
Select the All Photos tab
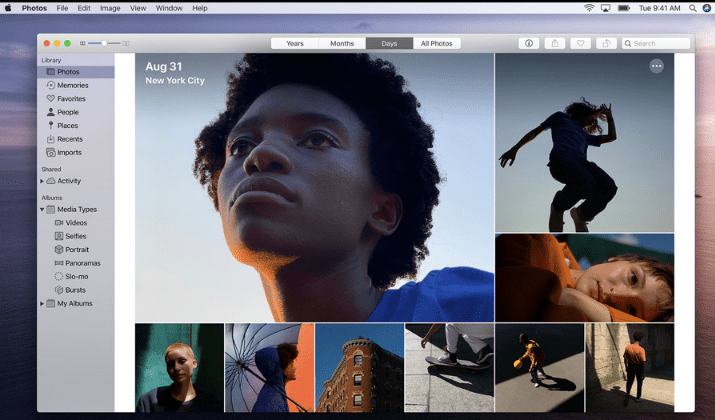[x=436, y=43]
